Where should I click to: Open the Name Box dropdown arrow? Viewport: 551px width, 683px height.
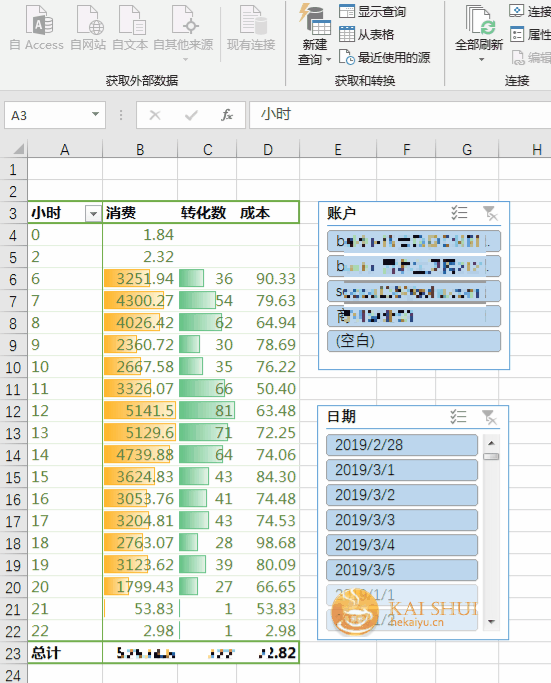pyautogui.click(x=95, y=115)
